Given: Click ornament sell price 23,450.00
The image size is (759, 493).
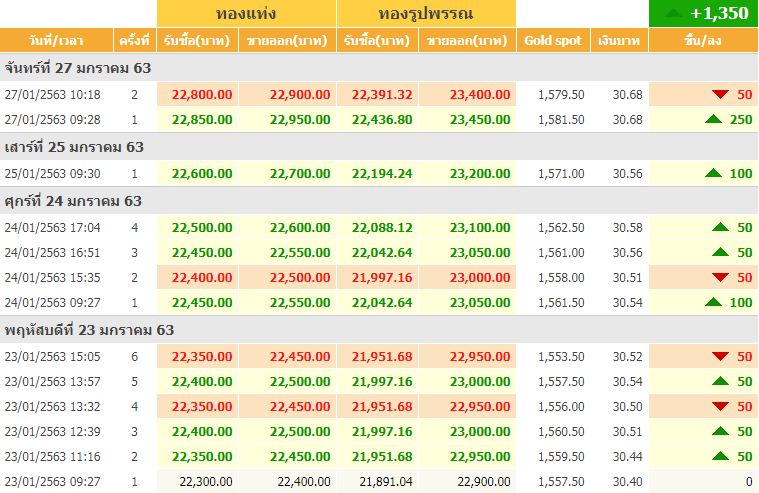Looking at the screenshot, I should click(x=480, y=120).
